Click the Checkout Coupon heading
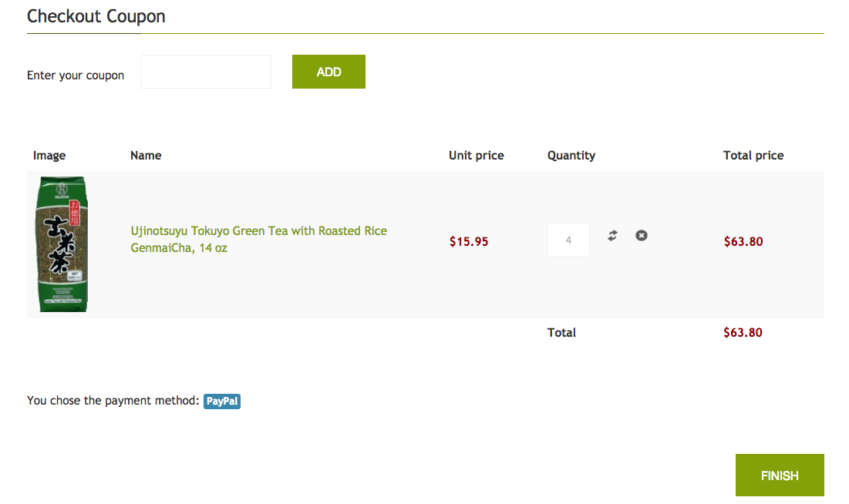This screenshot has width=849, height=504. [96, 16]
